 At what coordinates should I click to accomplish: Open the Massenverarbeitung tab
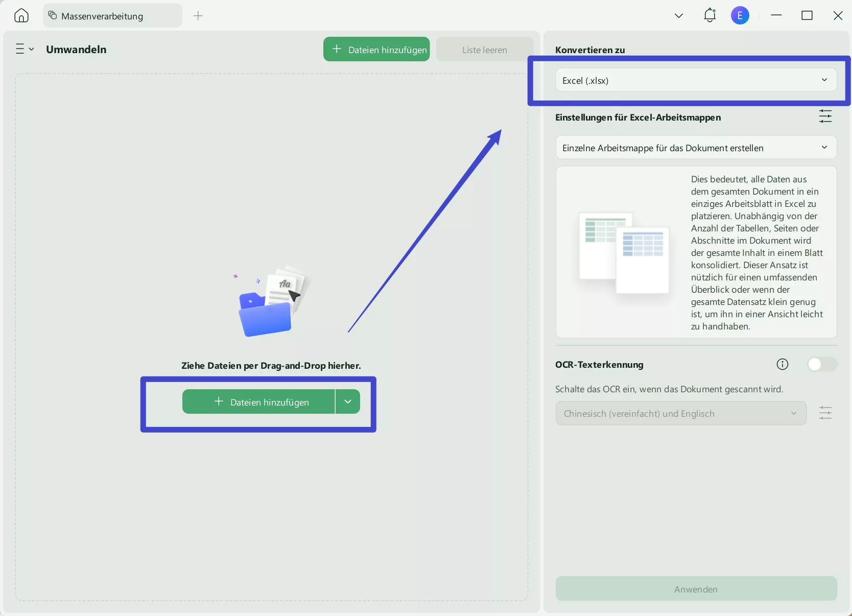pyautogui.click(x=113, y=16)
